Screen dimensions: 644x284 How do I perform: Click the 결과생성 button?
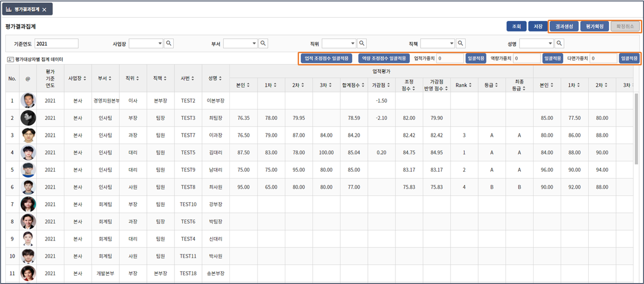(x=564, y=27)
